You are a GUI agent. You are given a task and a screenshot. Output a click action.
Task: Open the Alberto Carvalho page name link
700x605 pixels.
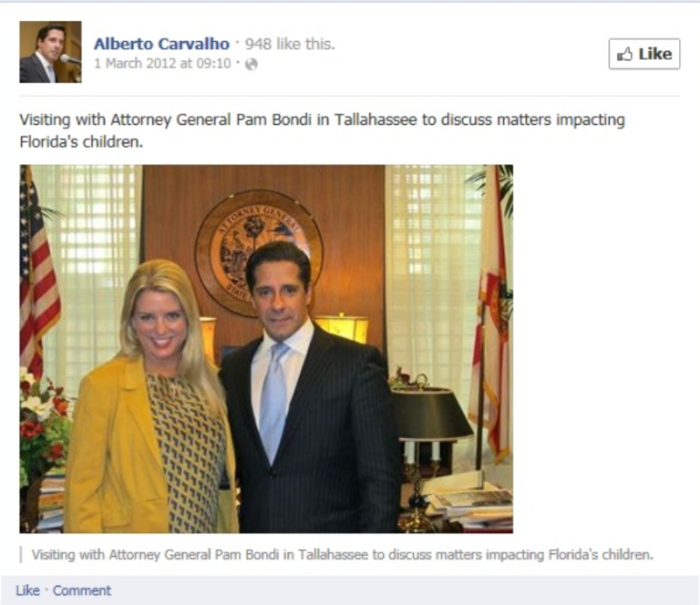click(x=161, y=44)
